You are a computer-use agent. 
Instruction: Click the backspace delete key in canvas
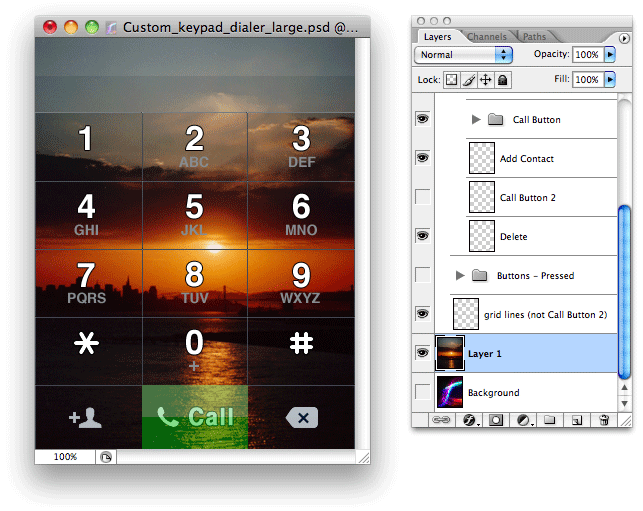pyautogui.click(x=302, y=417)
